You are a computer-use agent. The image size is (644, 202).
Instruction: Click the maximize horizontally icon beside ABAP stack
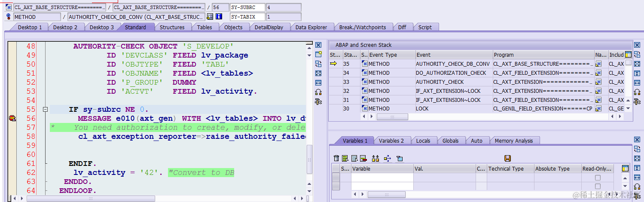[637, 83]
